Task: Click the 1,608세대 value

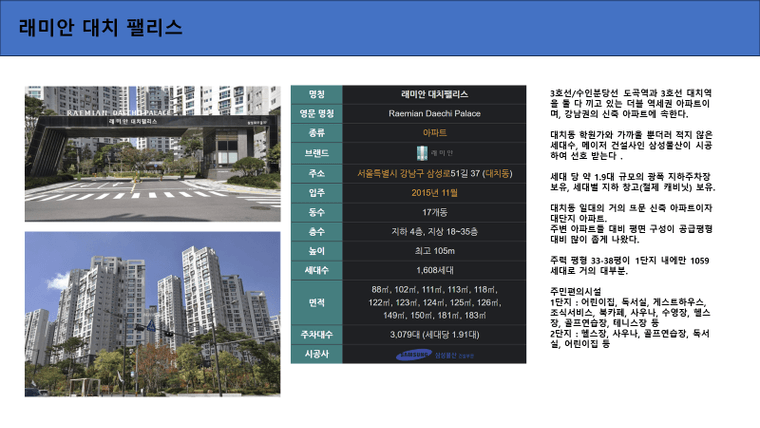Action: (434, 270)
